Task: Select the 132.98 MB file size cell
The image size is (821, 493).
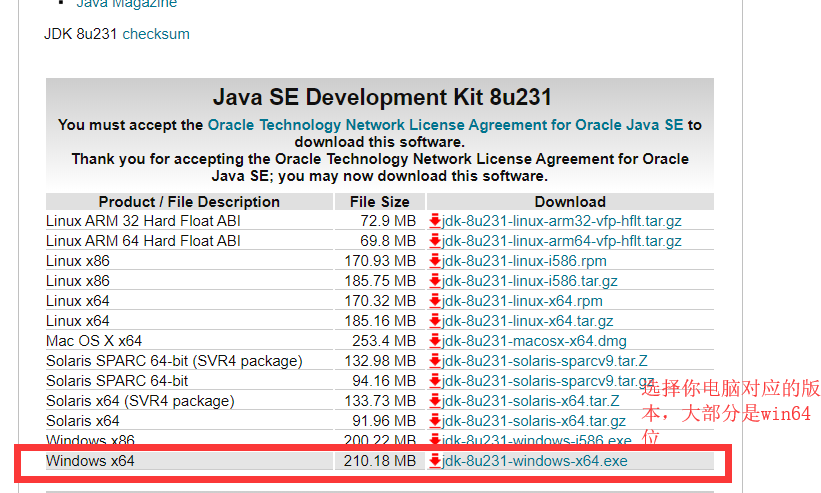Action: pos(380,361)
